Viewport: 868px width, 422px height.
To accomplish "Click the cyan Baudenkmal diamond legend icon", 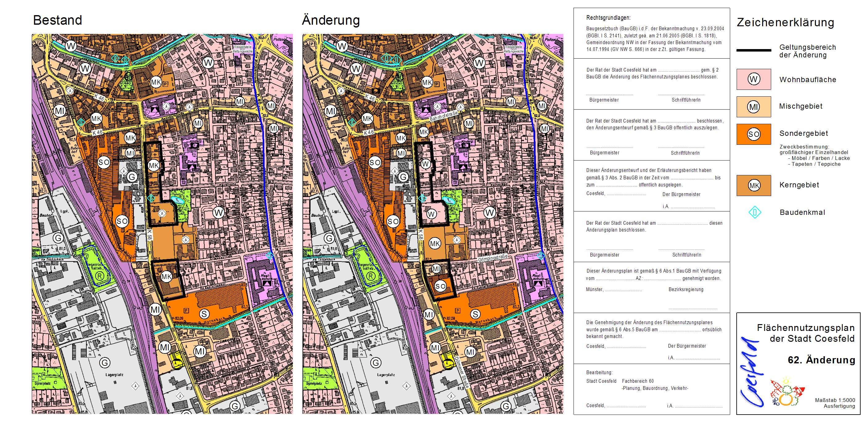I will pyautogui.click(x=755, y=212).
